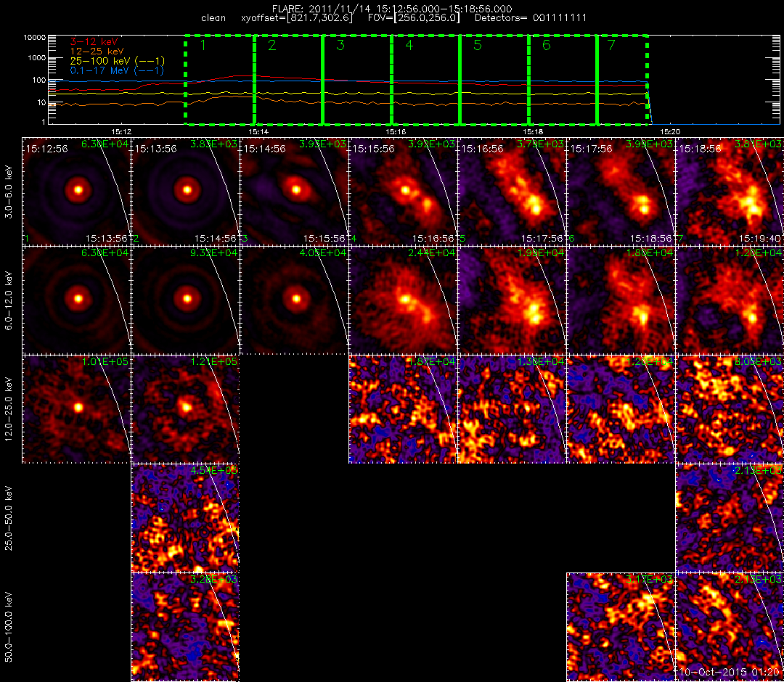This screenshot has width=784, height=682.
Task: Click interval number 1 in the light curve
Action: [x=203, y=46]
